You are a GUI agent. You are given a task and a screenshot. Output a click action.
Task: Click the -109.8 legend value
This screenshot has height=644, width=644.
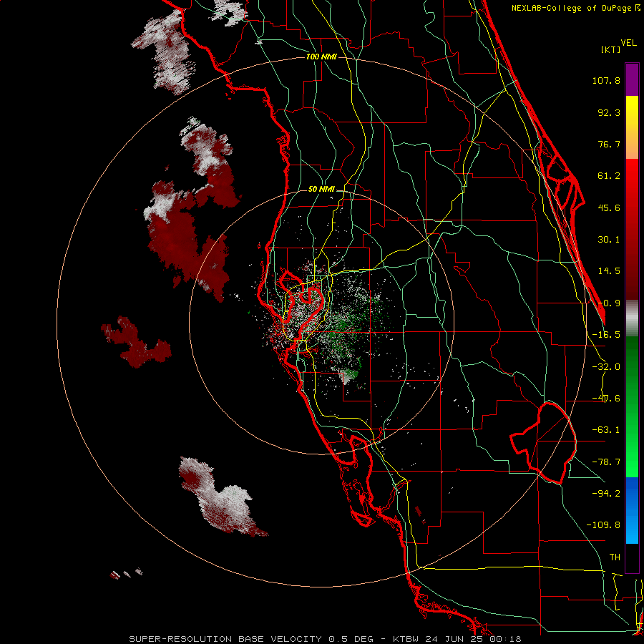(x=603, y=525)
